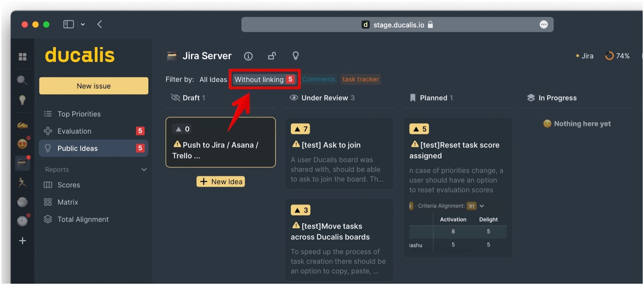Viewport: 644px width, 285px height.
Task: Upvote the Push to Jira idea (0 votes)
Action: coord(182,129)
